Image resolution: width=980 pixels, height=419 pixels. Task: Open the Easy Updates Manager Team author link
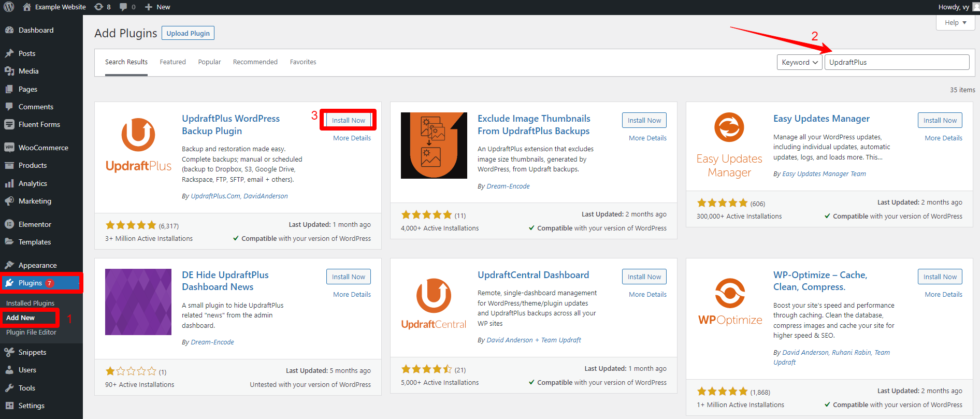tap(824, 174)
